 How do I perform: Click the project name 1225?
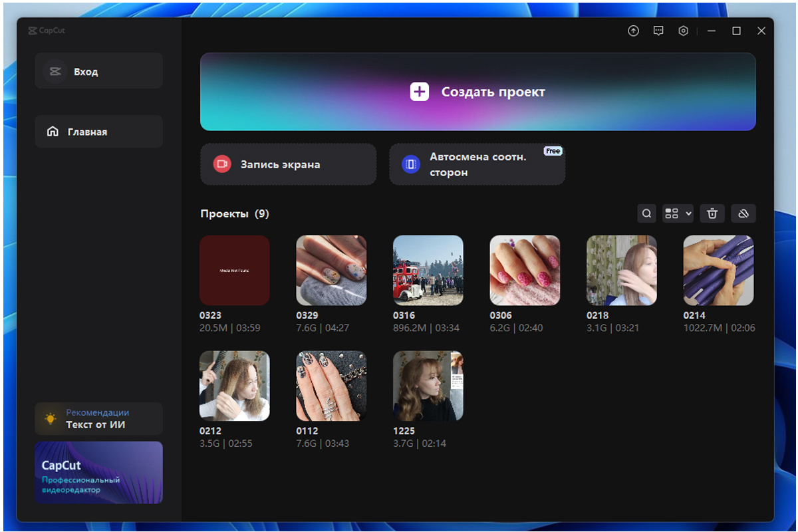point(404,431)
